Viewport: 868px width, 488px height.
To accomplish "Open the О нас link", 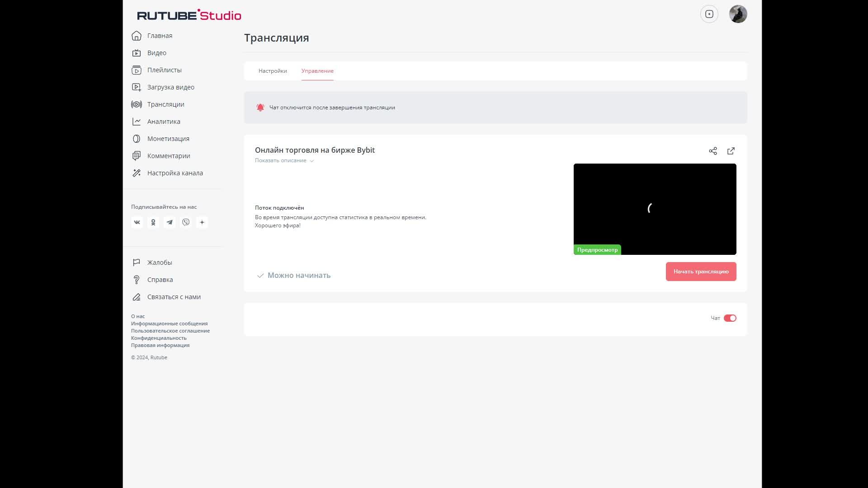I will [x=138, y=316].
